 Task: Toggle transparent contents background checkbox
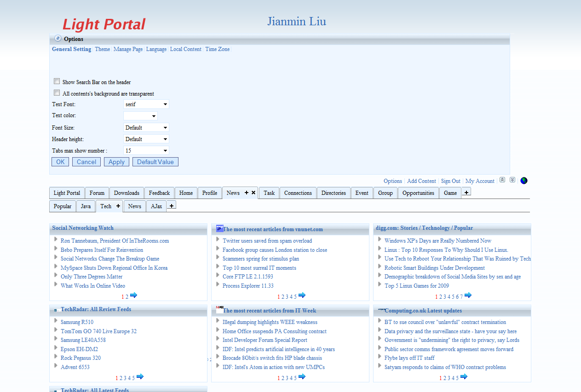[57, 93]
